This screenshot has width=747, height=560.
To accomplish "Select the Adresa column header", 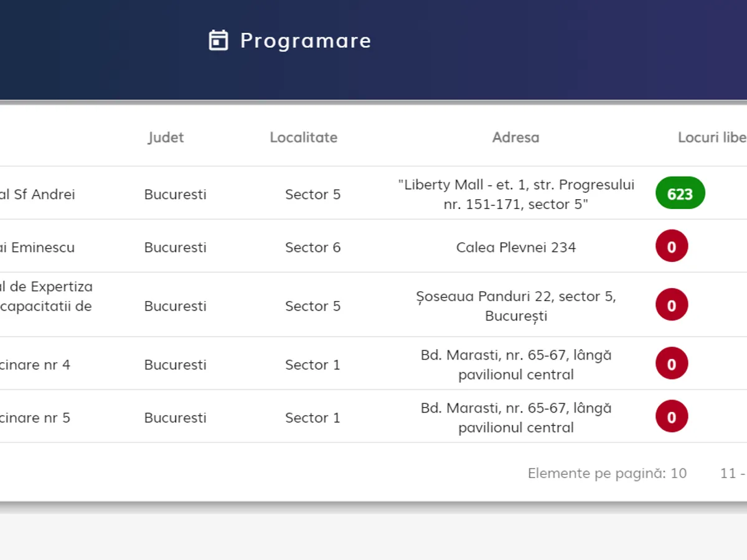I will [515, 138].
